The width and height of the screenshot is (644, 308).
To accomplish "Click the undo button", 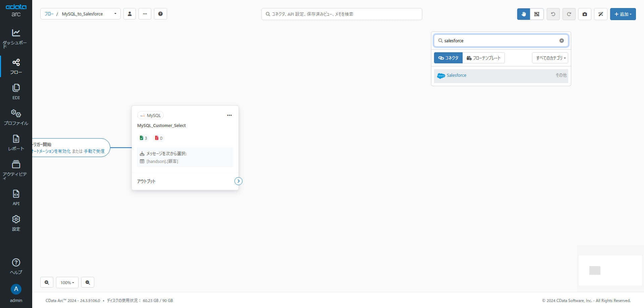I will [553, 14].
